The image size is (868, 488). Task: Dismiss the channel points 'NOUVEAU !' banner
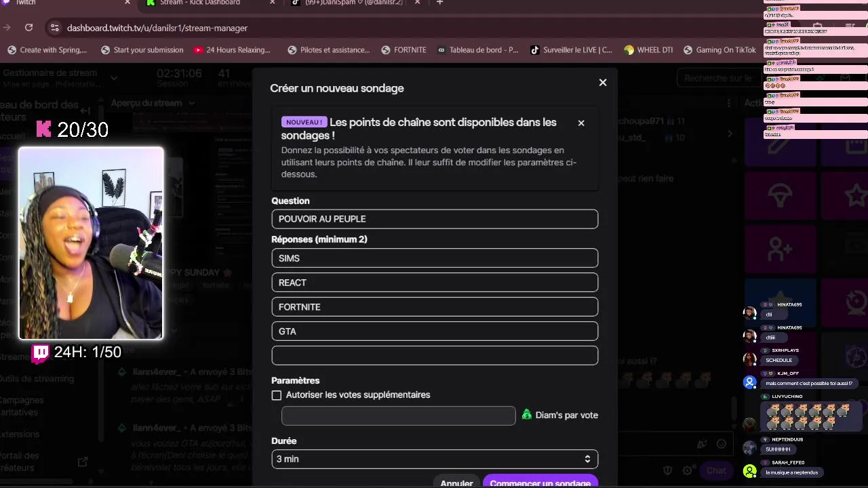pos(581,123)
